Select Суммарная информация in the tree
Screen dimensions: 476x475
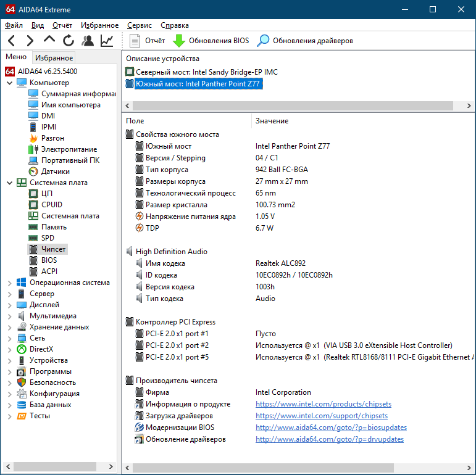[78, 94]
